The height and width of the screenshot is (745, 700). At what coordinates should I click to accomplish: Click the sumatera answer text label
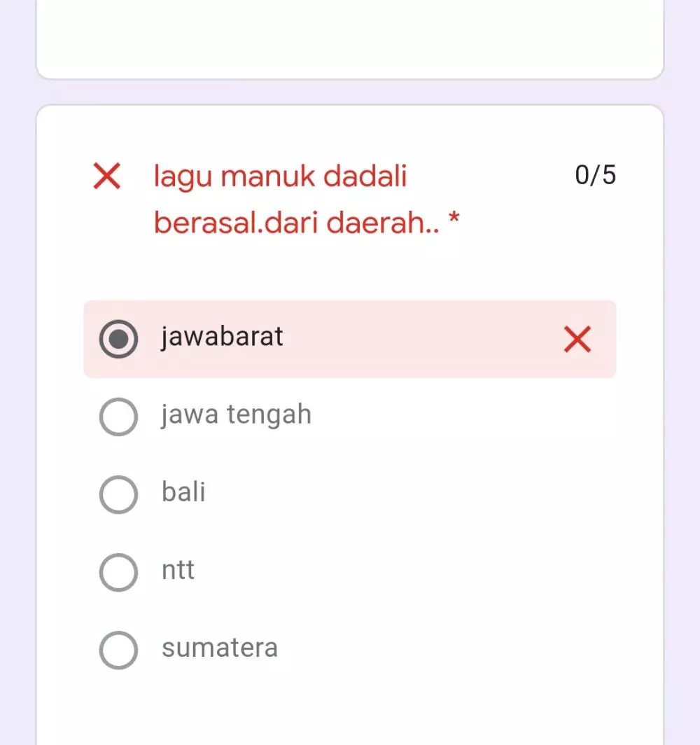pos(220,648)
